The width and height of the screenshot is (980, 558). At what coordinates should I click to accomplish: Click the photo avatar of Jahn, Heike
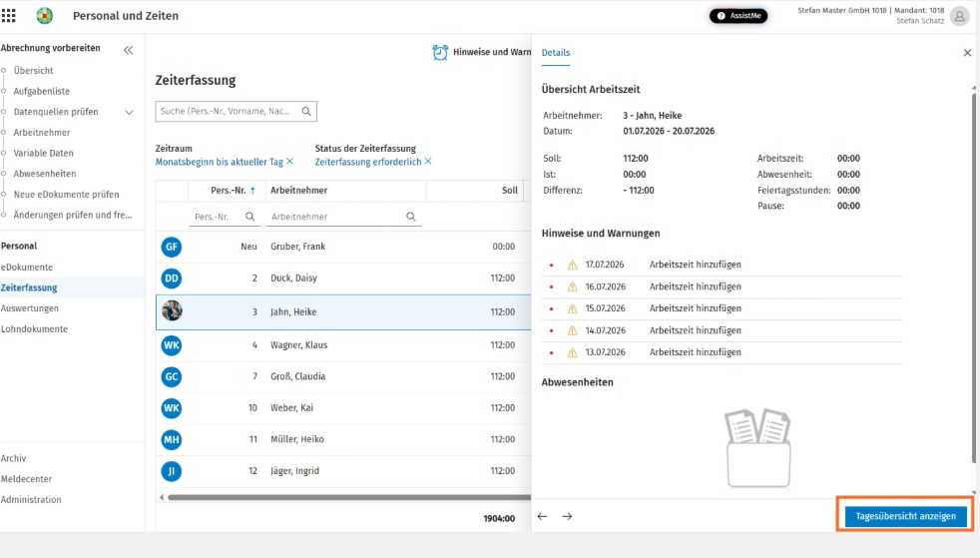click(x=172, y=310)
